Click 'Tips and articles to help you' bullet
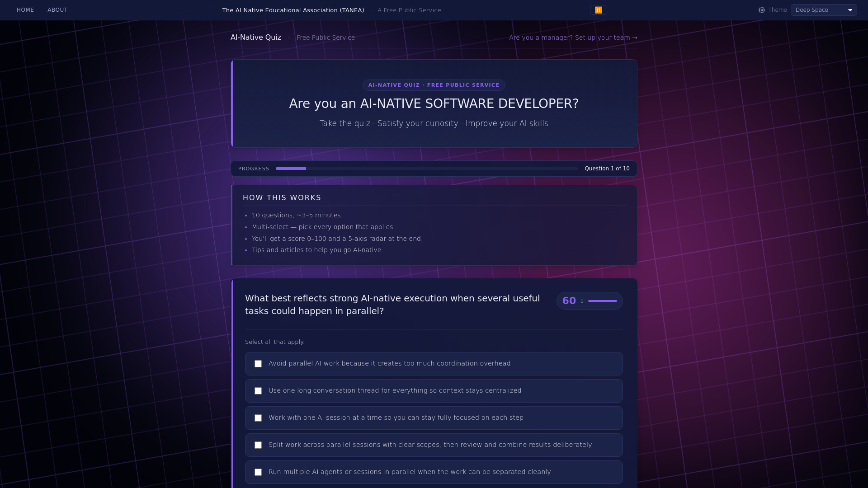The width and height of the screenshot is (868, 488). click(317, 250)
